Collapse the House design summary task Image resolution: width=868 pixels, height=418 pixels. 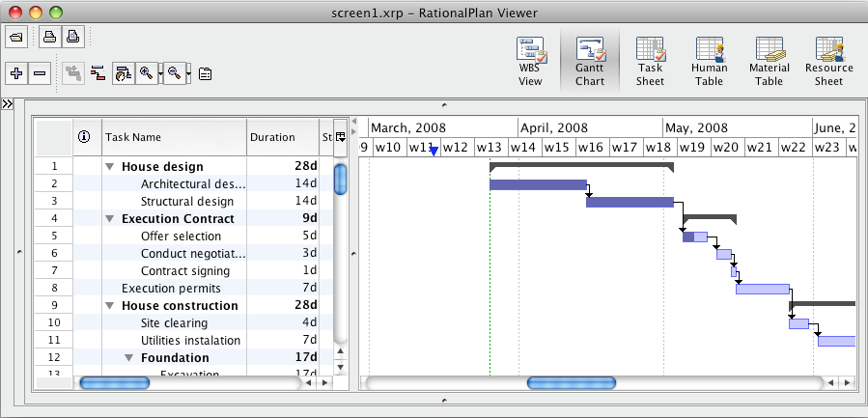(x=110, y=167)
